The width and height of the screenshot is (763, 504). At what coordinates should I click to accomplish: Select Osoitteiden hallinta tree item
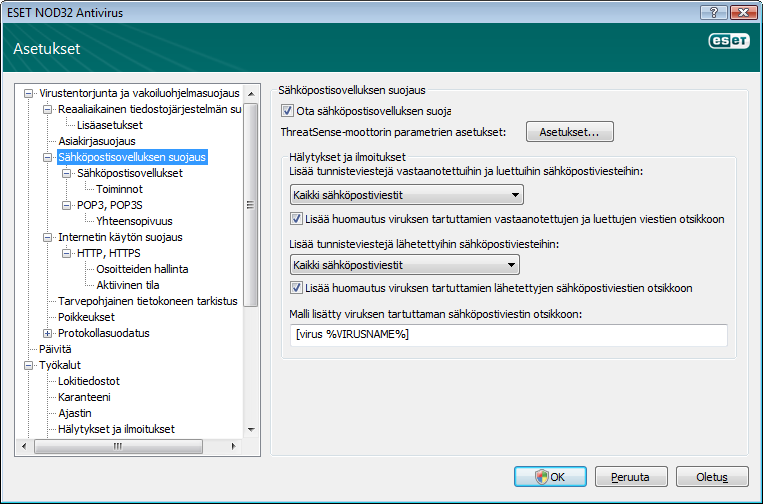pos(142,269)
